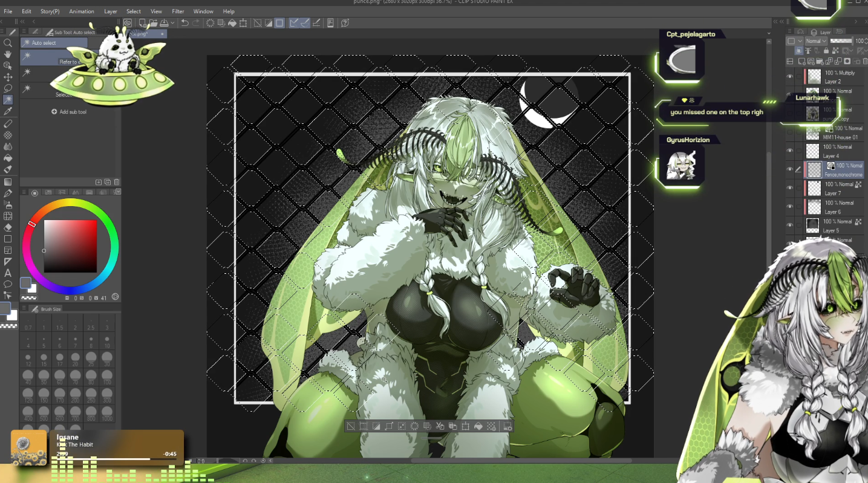This screenshot has width=868, height=483.
Task: Select the Text tool
Action: (x=8, y=273)
